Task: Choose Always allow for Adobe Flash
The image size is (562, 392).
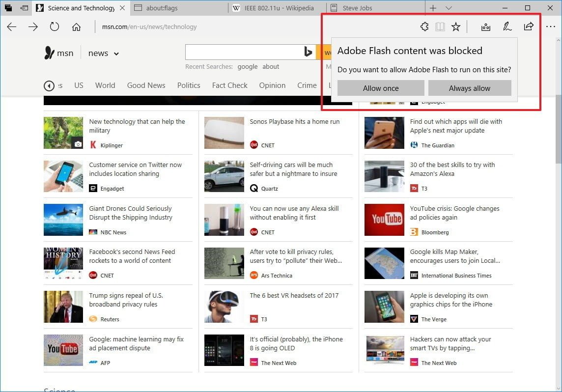Action: click(x=470, y=88)
